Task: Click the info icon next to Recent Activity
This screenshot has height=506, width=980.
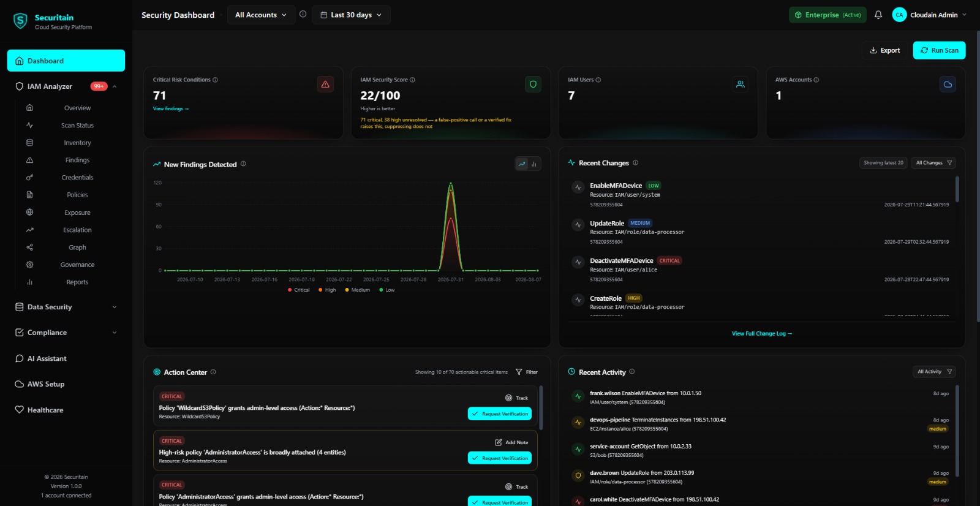Action: coord(631,371)
